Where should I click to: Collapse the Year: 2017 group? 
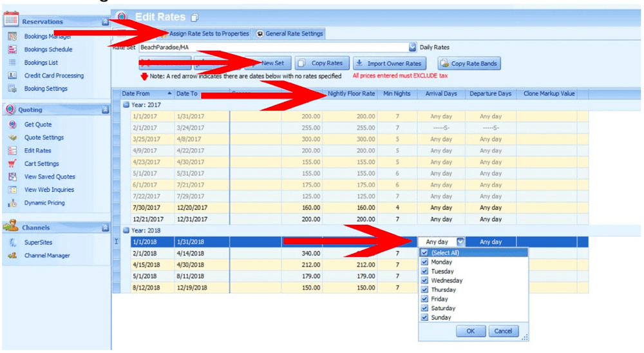126,105
